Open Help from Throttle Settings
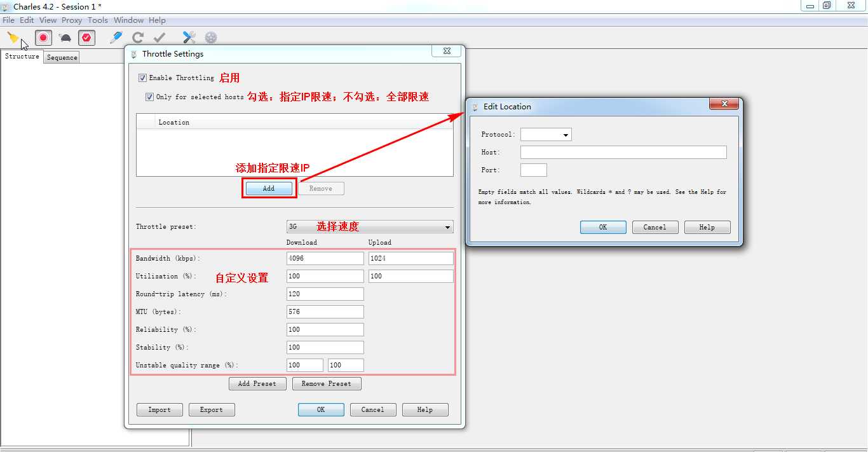Viewport: 868px width, 452px height. pyautogui.click(x=425, y=410)
